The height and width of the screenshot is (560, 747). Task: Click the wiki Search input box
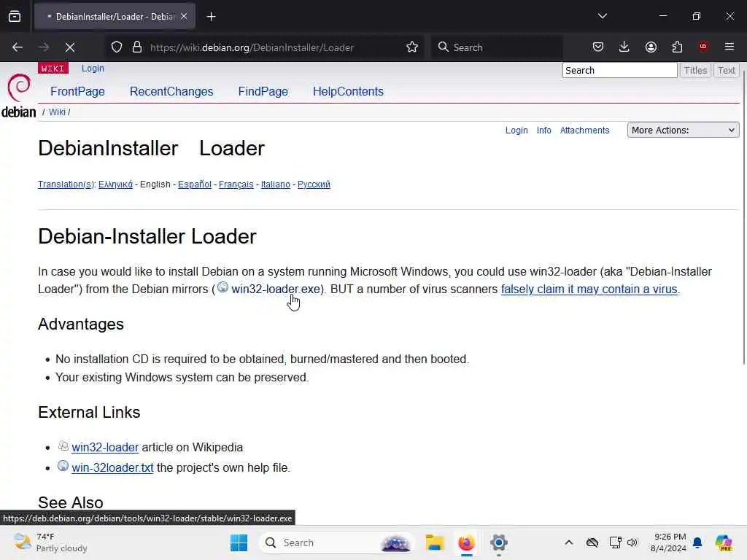pyautogui.click(x=619, y=70)
